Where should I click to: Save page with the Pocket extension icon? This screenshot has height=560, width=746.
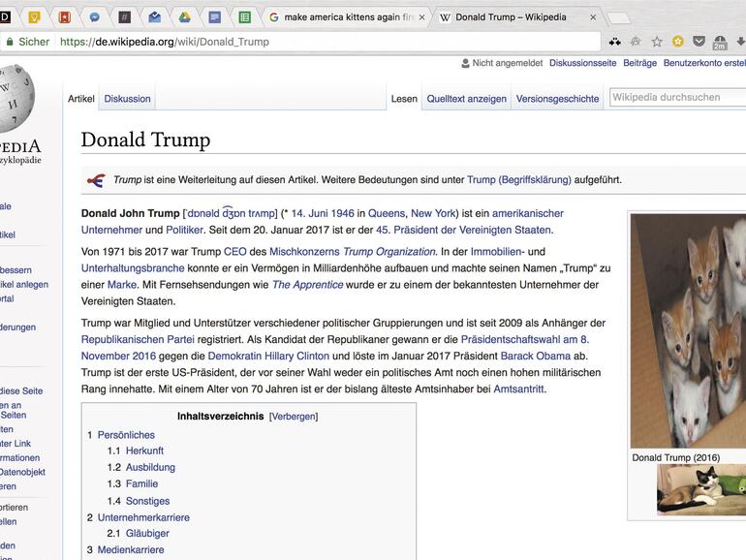click(699, 42)
